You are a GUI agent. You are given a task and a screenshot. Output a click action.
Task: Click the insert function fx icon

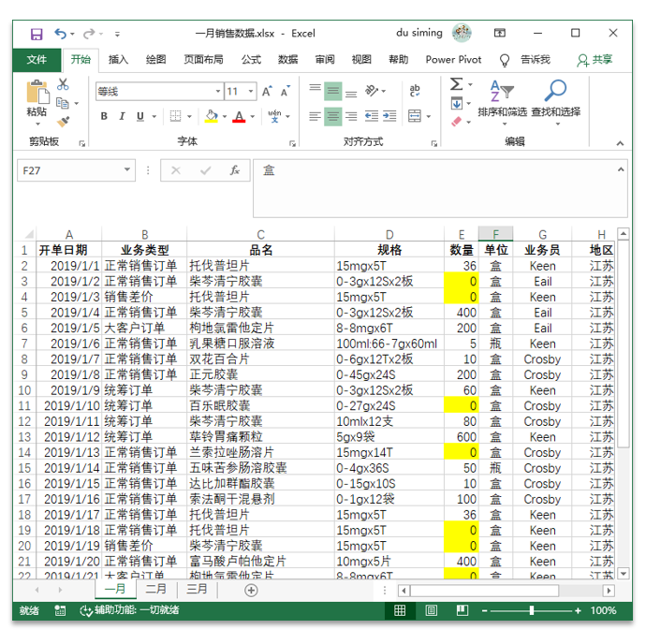pyautogui.click(x=235, y=170)
